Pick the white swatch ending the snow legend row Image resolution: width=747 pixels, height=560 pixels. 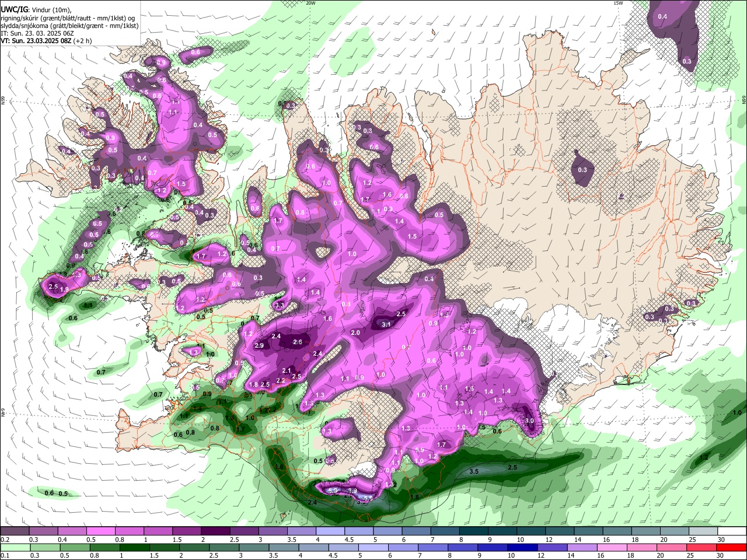click(731, 531)
